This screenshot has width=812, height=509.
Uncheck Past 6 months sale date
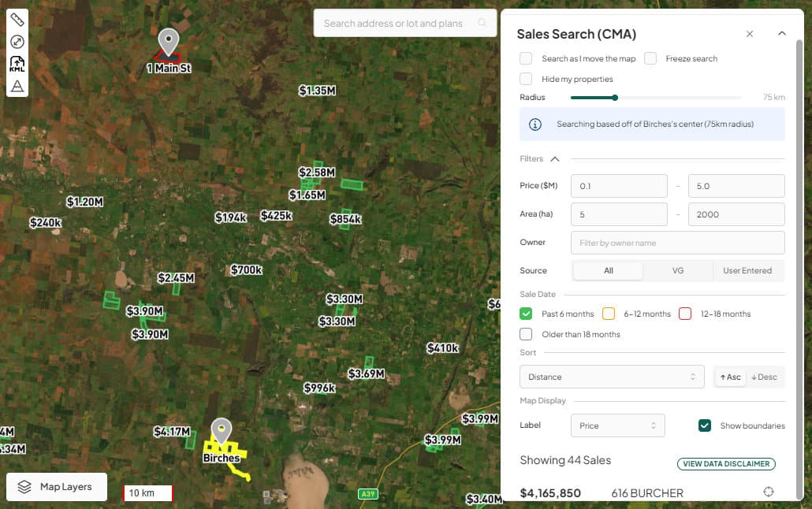[526, 314]
